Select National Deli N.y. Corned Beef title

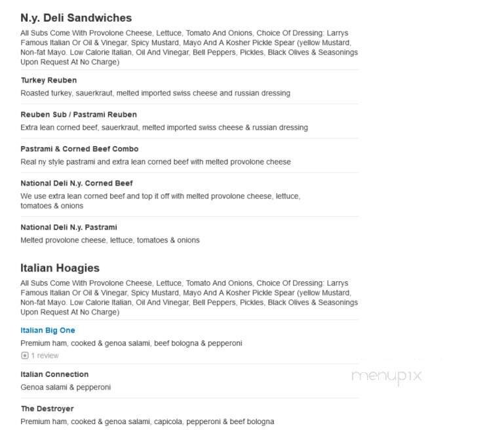tap(77, 183)
